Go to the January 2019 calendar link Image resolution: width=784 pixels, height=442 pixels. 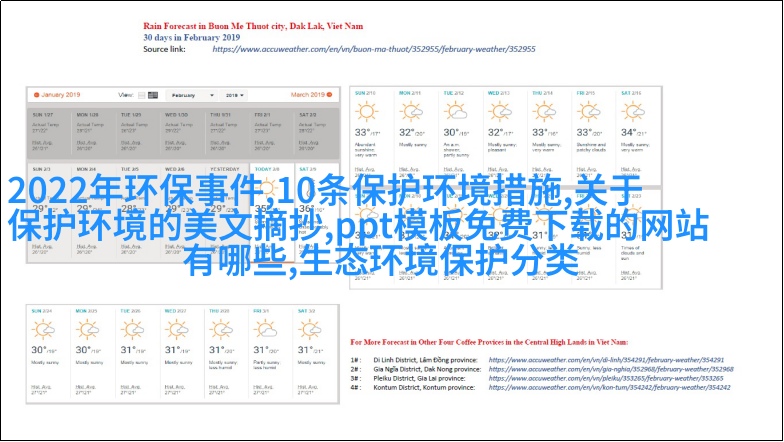(60, 94)
